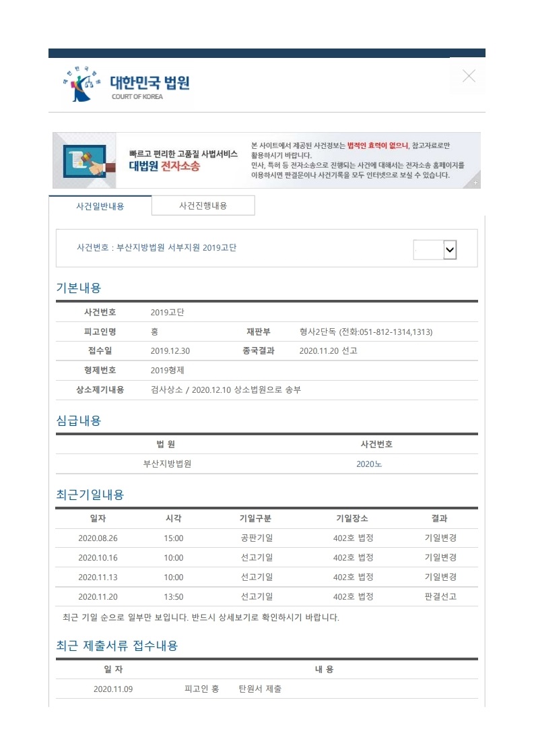Screen dimensions: 534x756
Task: Click the 최근기일내용 section heading
Action: pos(90,495)
